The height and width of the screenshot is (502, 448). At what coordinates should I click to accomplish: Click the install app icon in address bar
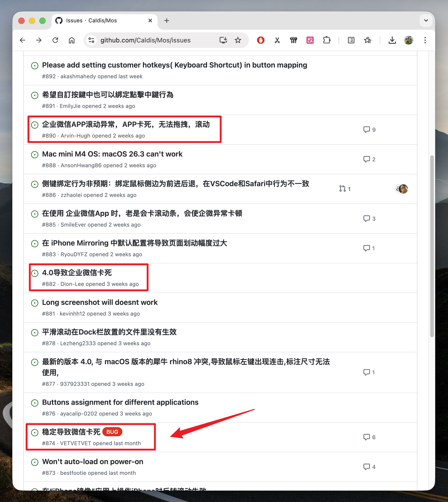(223, 40)
